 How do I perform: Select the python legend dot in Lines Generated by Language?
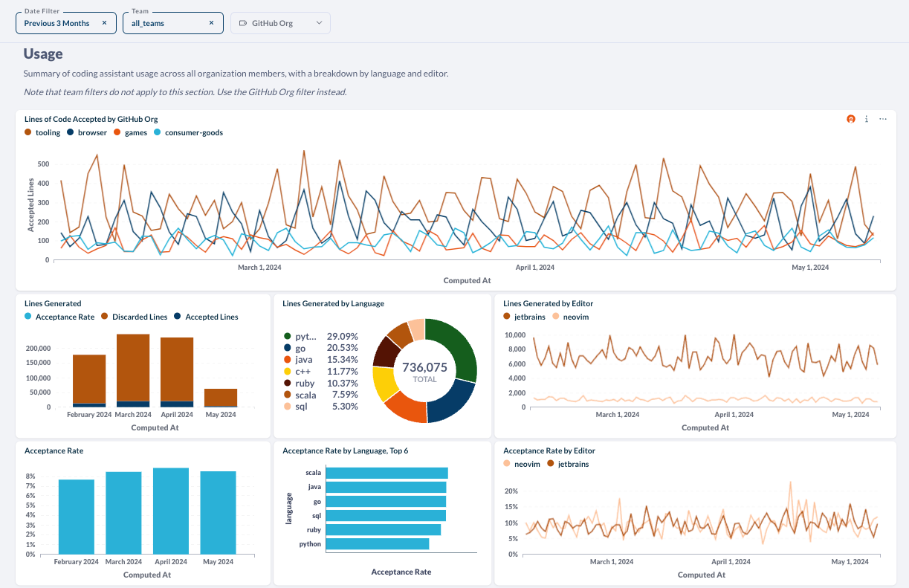287,336
